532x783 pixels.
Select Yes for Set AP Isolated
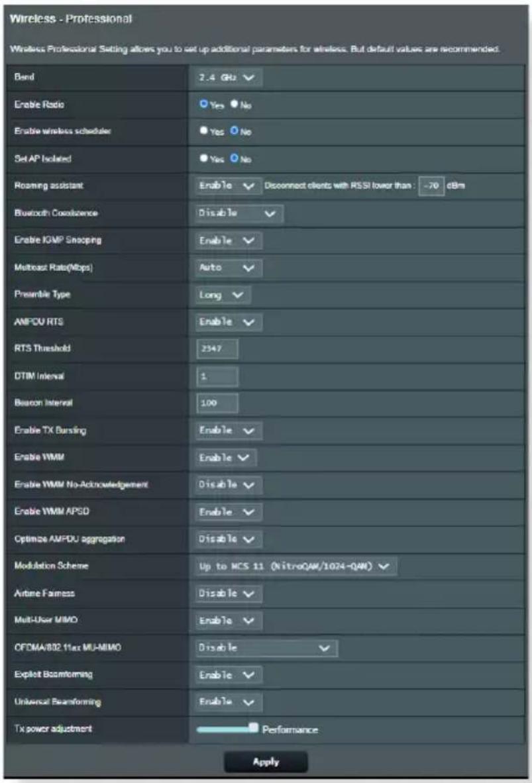pos(203,158)
